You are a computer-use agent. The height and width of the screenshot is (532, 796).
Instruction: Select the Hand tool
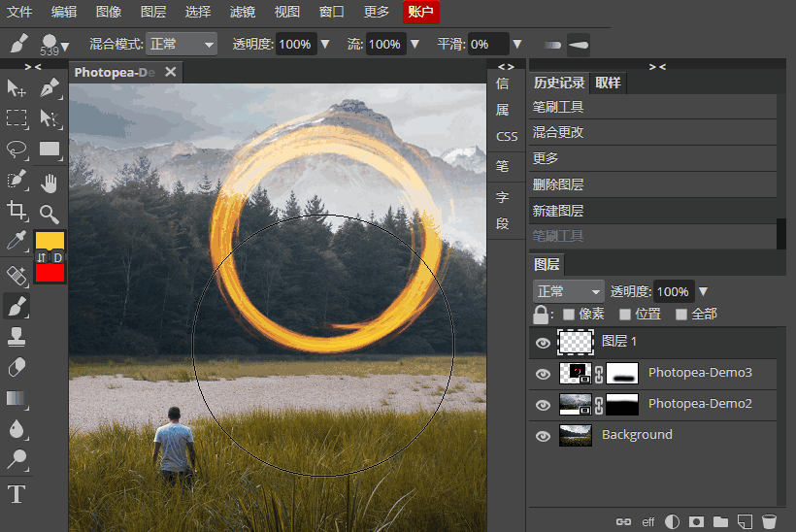point(50,183)
